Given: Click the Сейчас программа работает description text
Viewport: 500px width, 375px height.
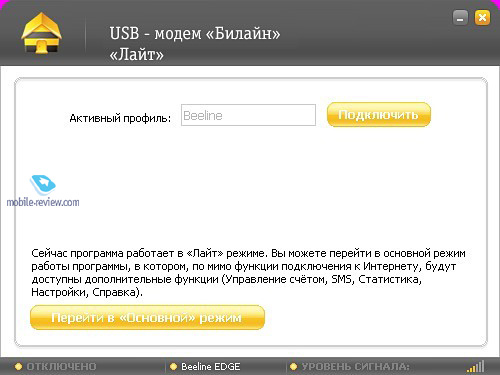Looking at the screenshot, I should tap(248, 273).
